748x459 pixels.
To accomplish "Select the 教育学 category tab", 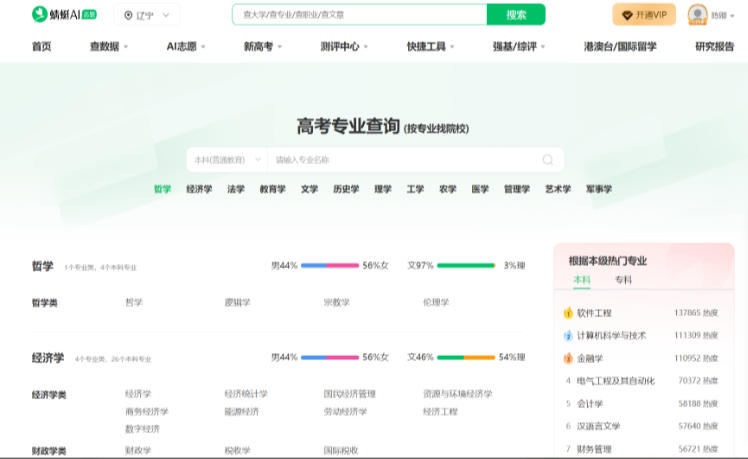I will pyautogui.click(x=272, y=189).
